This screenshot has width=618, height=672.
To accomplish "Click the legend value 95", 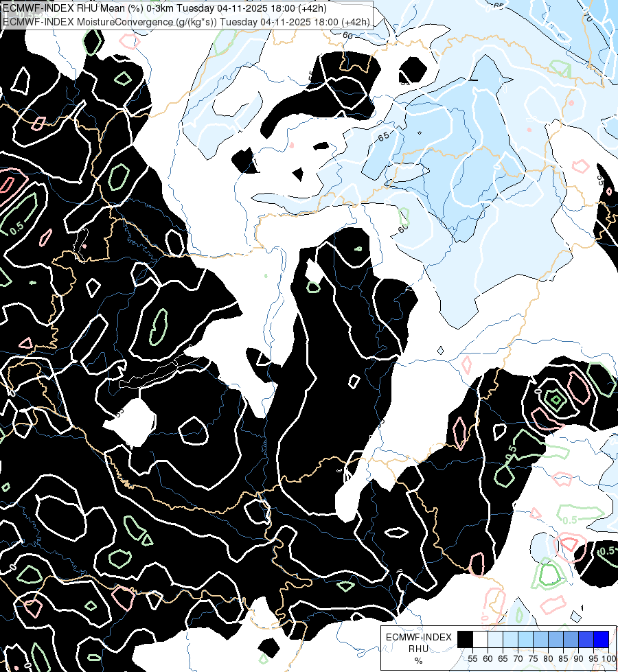I will click(593, 659).
